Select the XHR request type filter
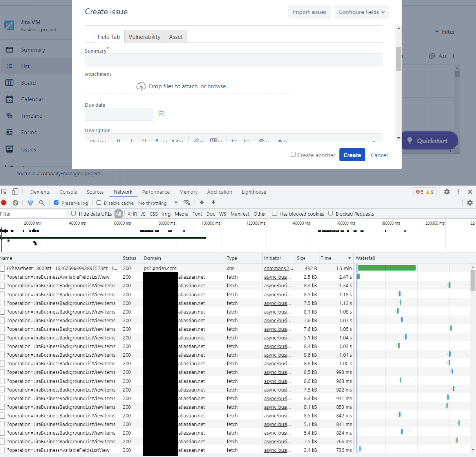 coord(132,214)
